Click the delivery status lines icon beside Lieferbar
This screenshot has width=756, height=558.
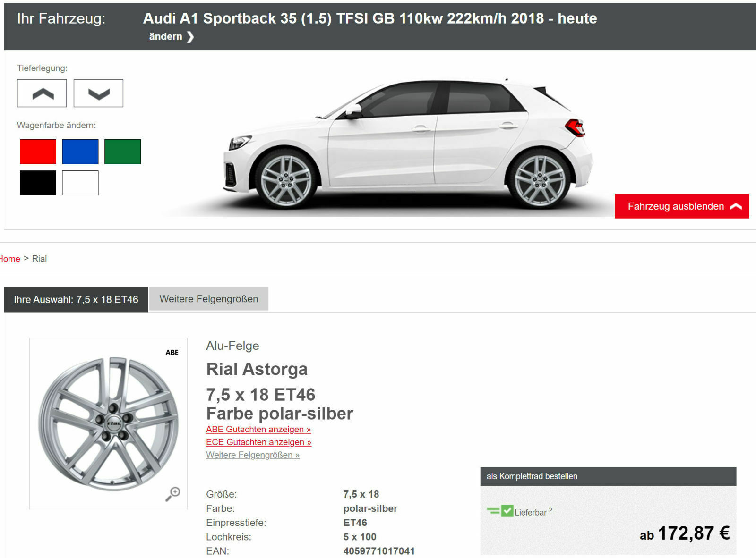(x=493, y=510)
